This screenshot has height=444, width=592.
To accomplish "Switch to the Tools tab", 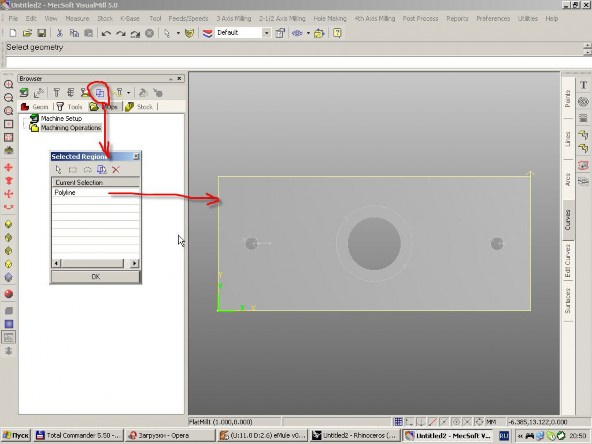I will point(69,107).
